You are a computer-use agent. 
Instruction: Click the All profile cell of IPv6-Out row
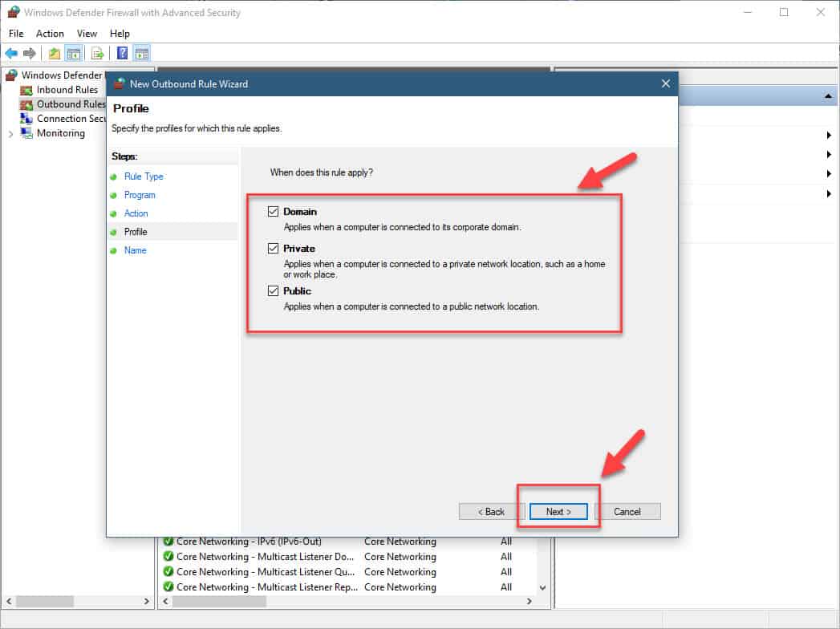(505, 541)
